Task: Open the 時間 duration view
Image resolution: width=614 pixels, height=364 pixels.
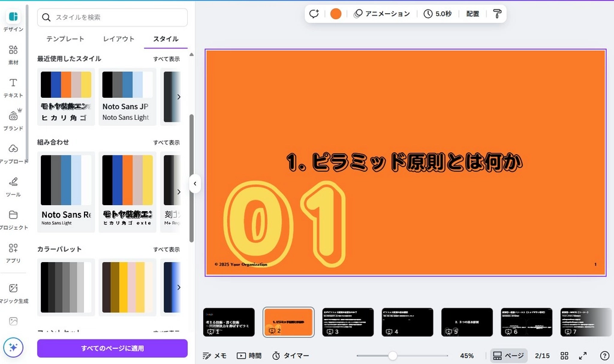Action: [x=249, y=356]
